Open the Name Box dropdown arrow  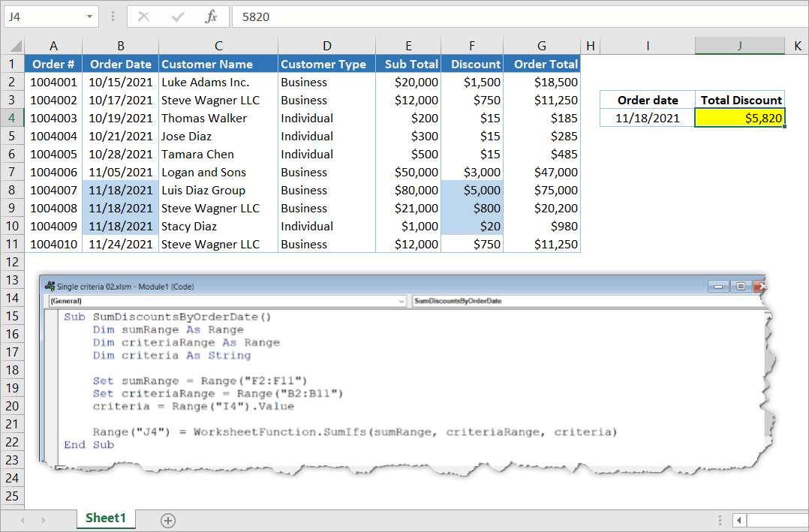(90, 17)
